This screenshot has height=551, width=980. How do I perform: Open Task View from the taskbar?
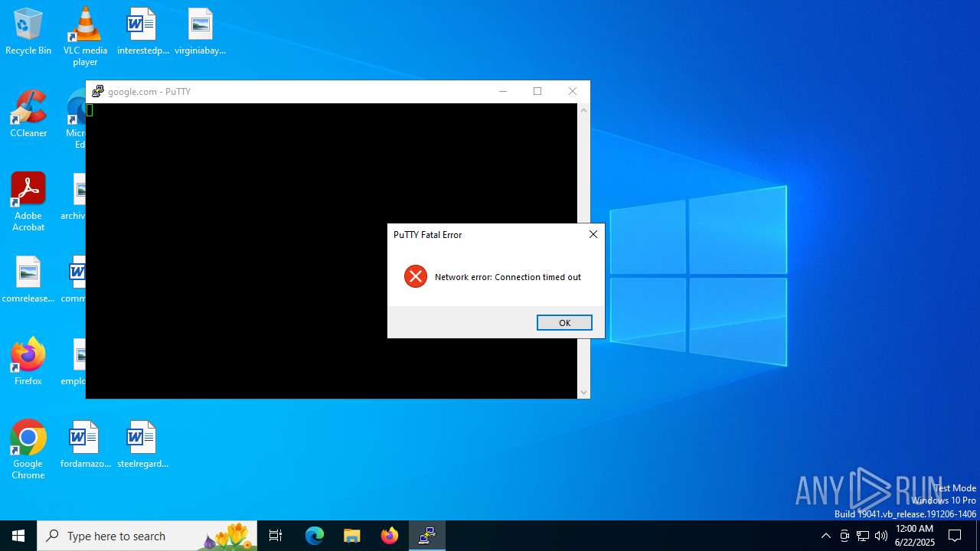(276, 536)
